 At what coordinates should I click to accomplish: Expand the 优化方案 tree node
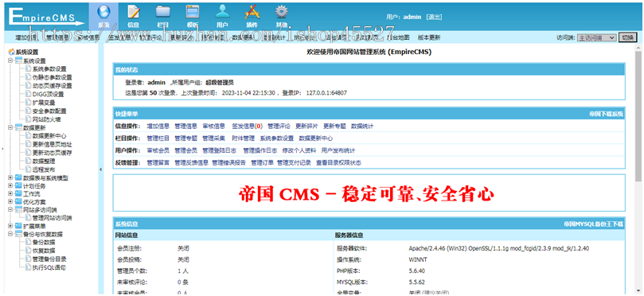coord(10,202)
